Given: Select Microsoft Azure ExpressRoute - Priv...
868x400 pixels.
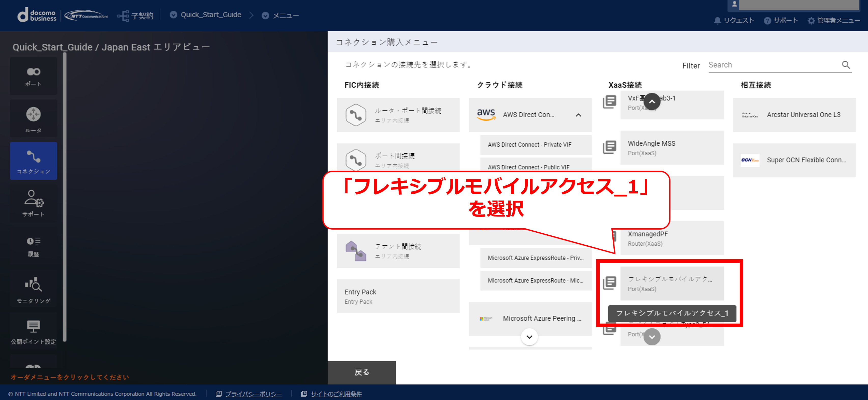Looking at the screenshot, I should 535,258.
